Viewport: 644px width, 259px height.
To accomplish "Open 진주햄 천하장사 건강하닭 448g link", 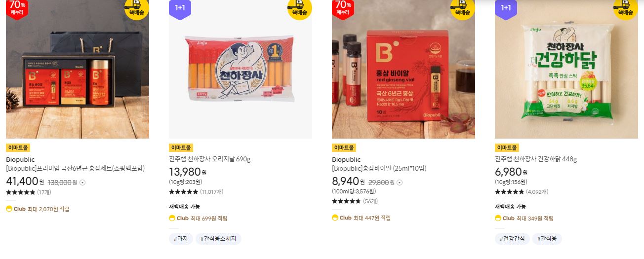I will (536, 159).
